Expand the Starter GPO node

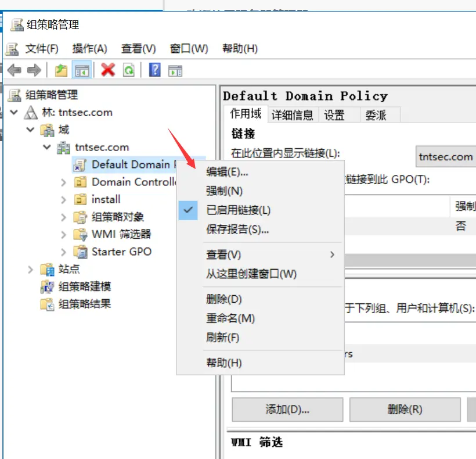click(63, 252)
